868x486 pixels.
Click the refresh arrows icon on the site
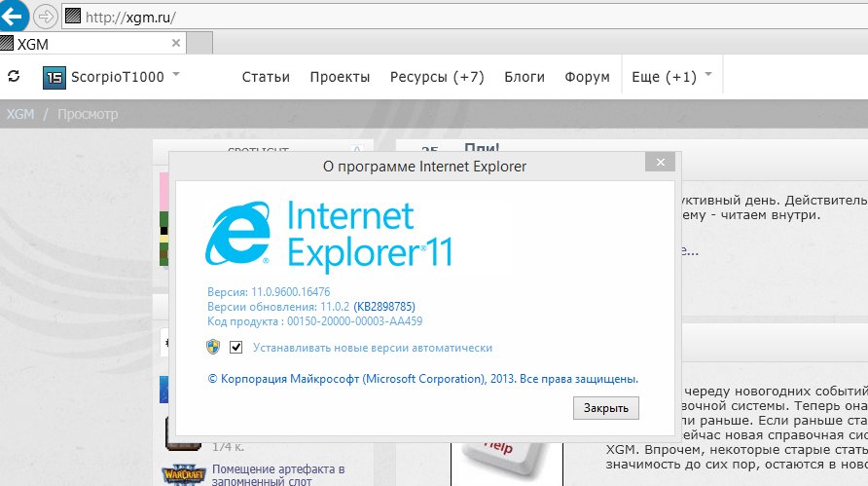click(14, 76)
